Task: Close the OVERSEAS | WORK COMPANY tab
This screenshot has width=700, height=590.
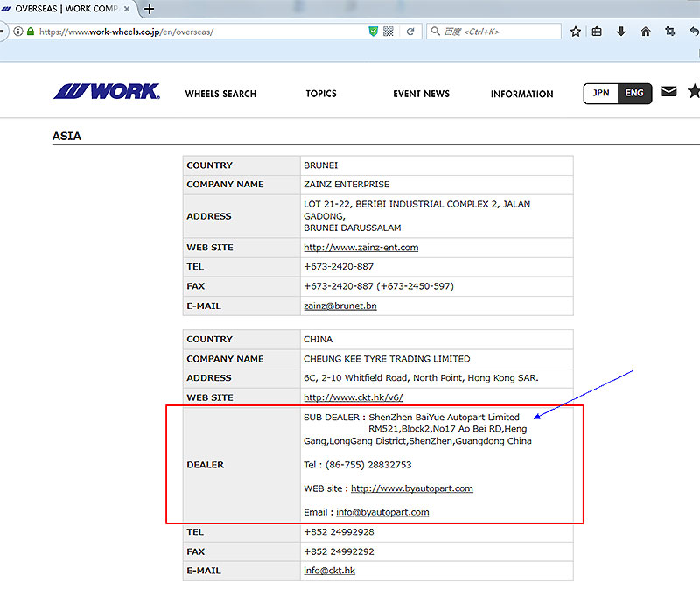Action: [x=127, y=9]
